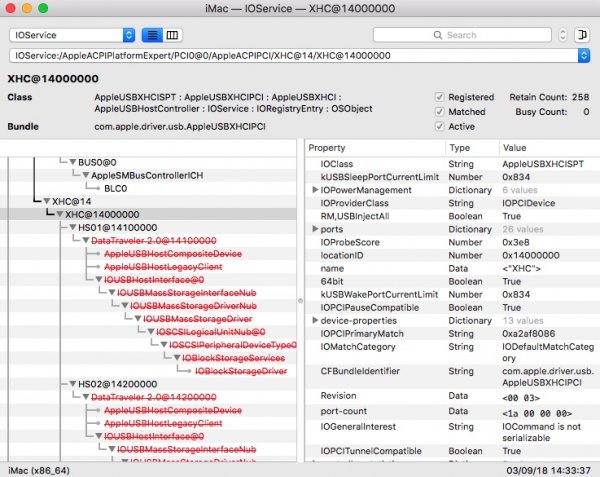Select the port-count property row

pyautogui.click(x=453, y=412)
